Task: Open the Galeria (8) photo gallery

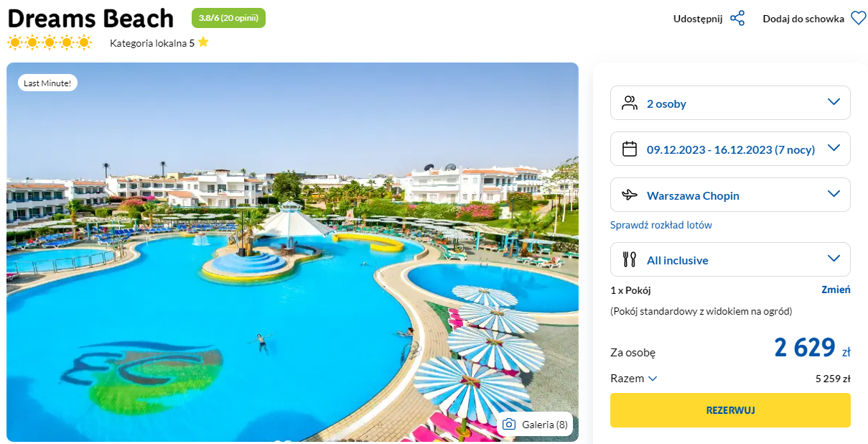Action: point(535,425)
